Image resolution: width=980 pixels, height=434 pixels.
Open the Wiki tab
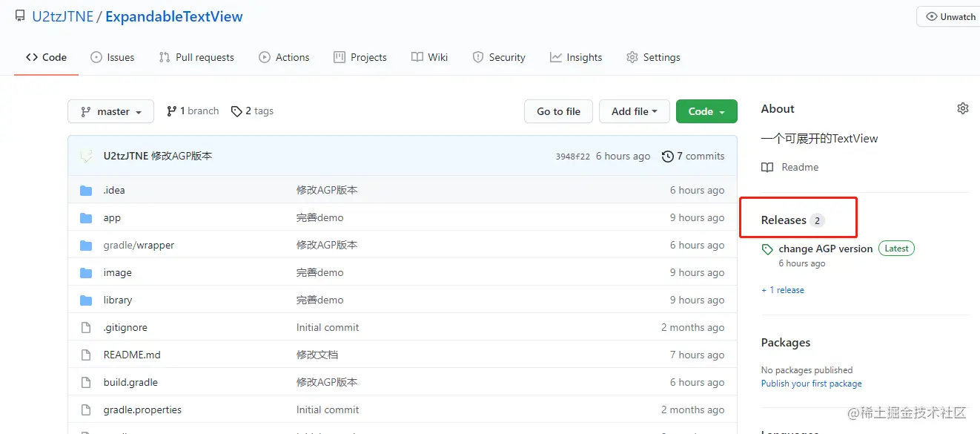point(429,57)
